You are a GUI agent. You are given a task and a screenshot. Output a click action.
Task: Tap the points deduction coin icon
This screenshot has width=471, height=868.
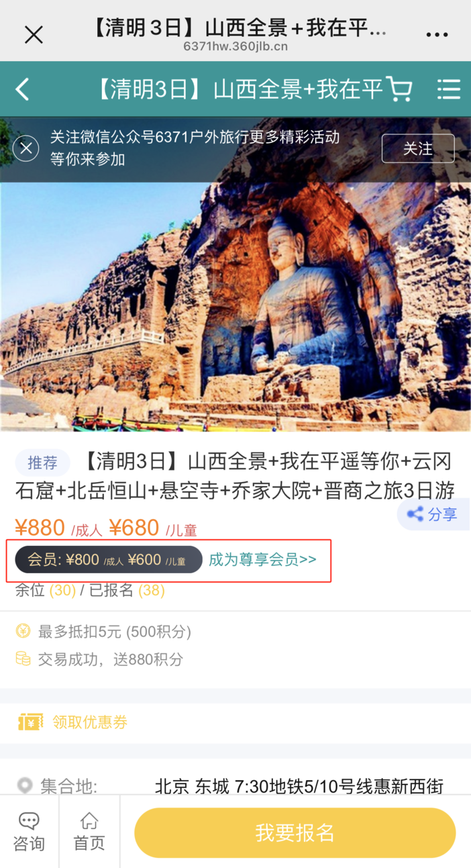23,632
